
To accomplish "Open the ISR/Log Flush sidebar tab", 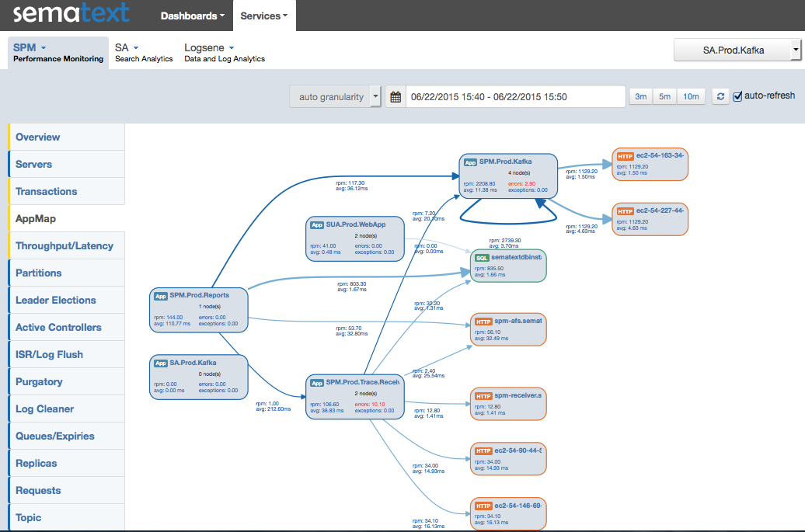I will [x=67, y=354].
